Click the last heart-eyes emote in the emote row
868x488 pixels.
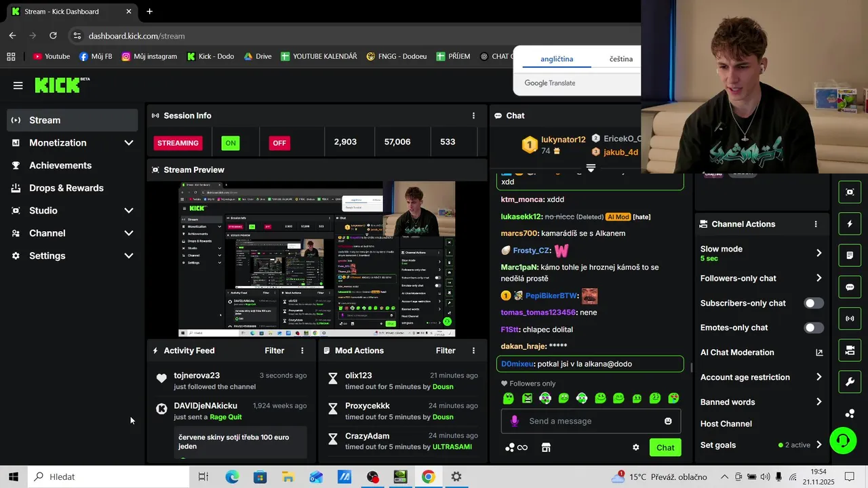(x=673, y=398)
